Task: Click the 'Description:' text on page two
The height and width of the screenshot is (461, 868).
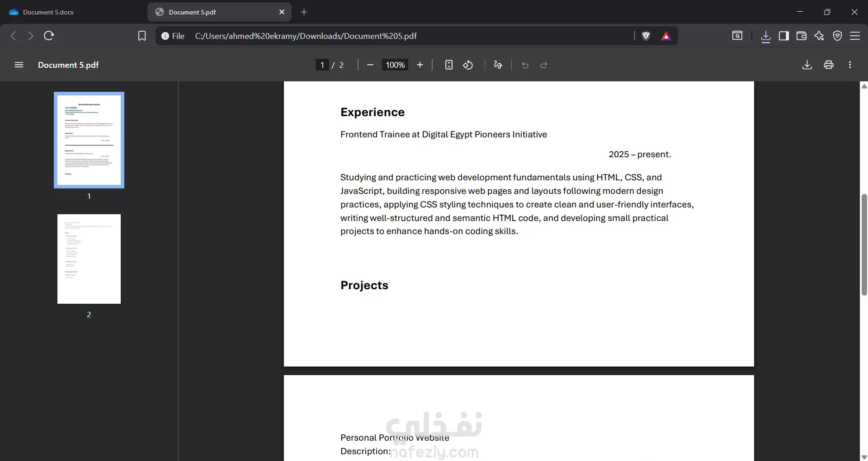Action: pos(365,451)
